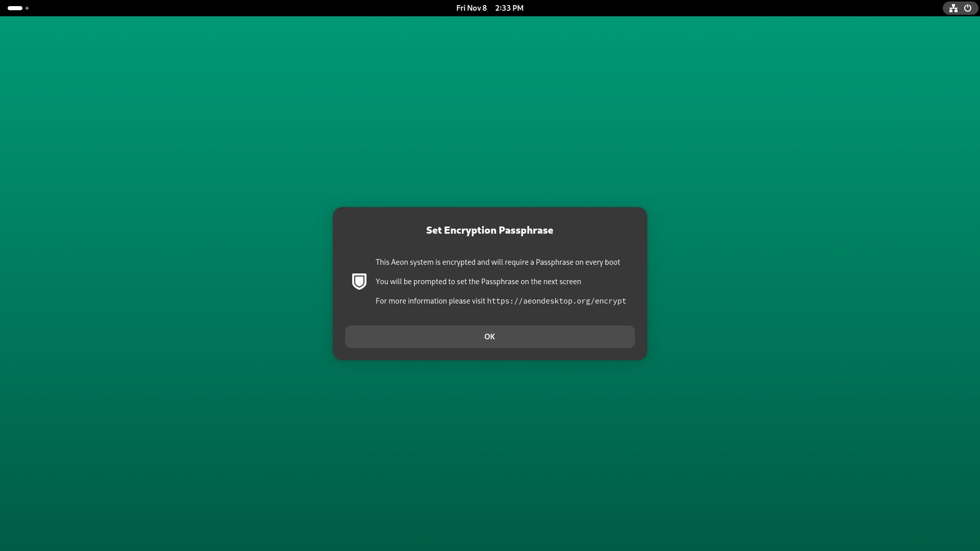
Task: Open the aeondesktop.org/encrypt link
Action: tap(556, 301)
